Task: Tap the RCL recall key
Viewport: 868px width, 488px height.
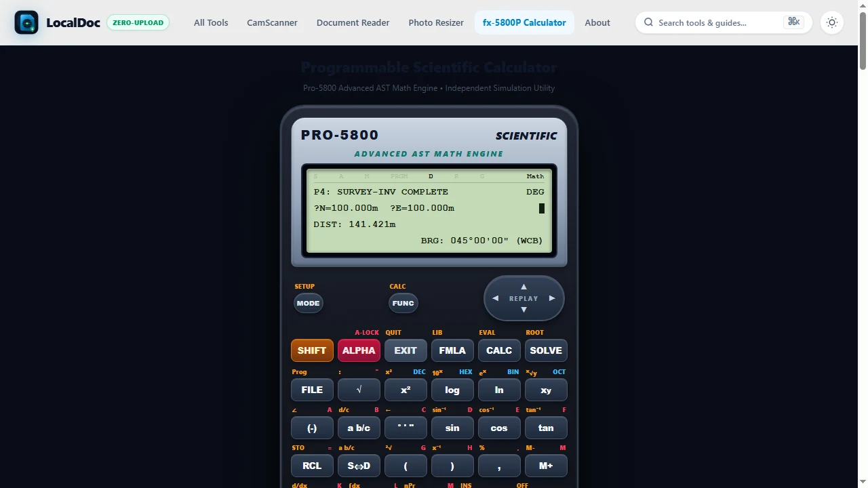Action: pos(312,466)
